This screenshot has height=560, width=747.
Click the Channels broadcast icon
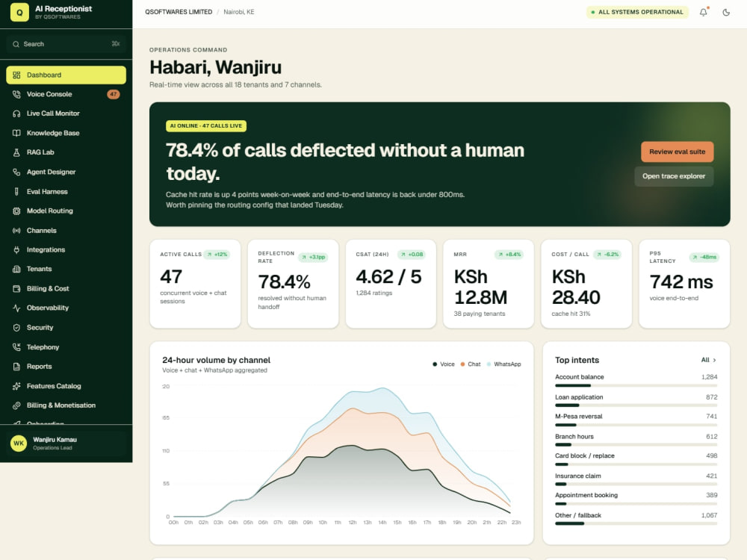[16, 231]
